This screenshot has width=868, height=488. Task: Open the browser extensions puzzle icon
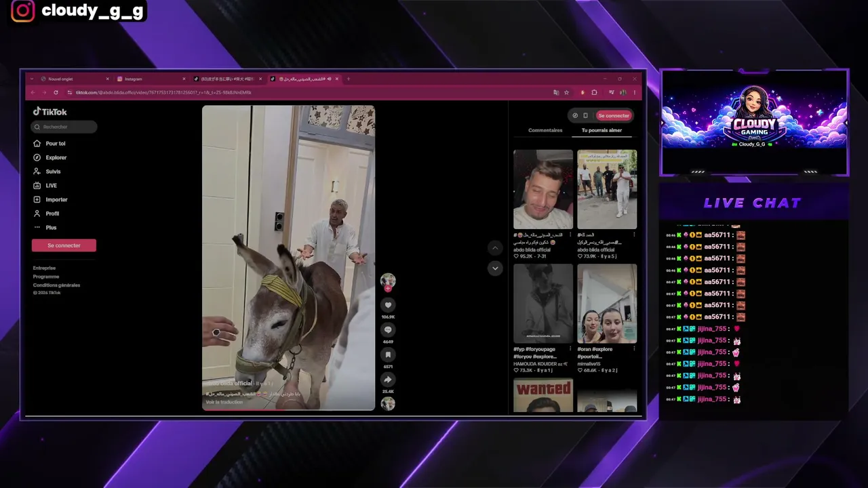(x=594, y=92)
